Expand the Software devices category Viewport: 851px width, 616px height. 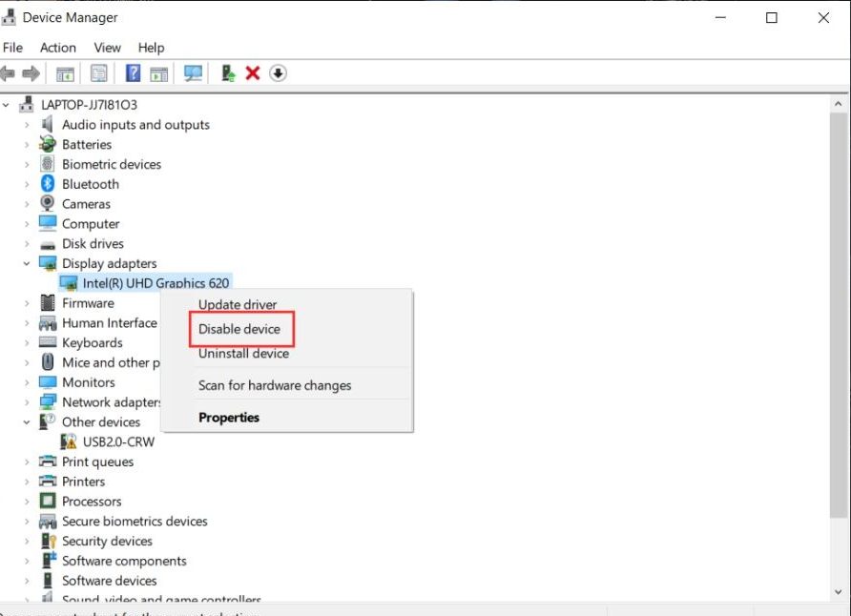27,581
